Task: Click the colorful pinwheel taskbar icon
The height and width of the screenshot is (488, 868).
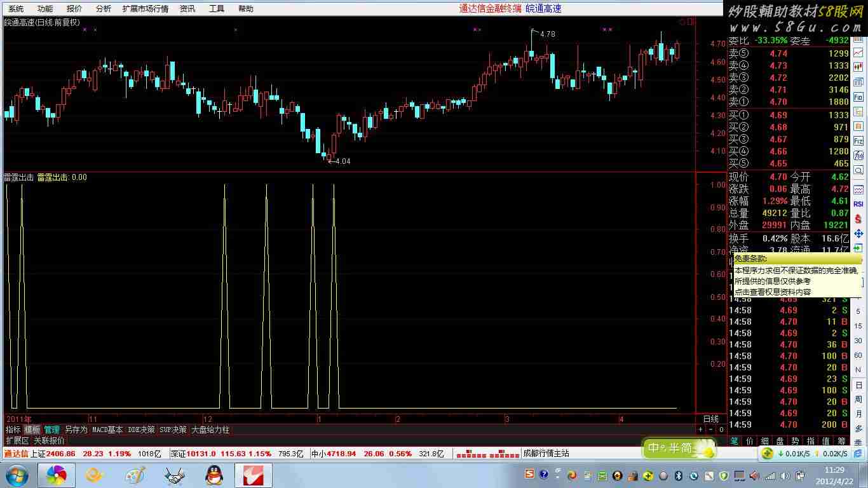Action: pyautogui.click(x=56, y=475)
